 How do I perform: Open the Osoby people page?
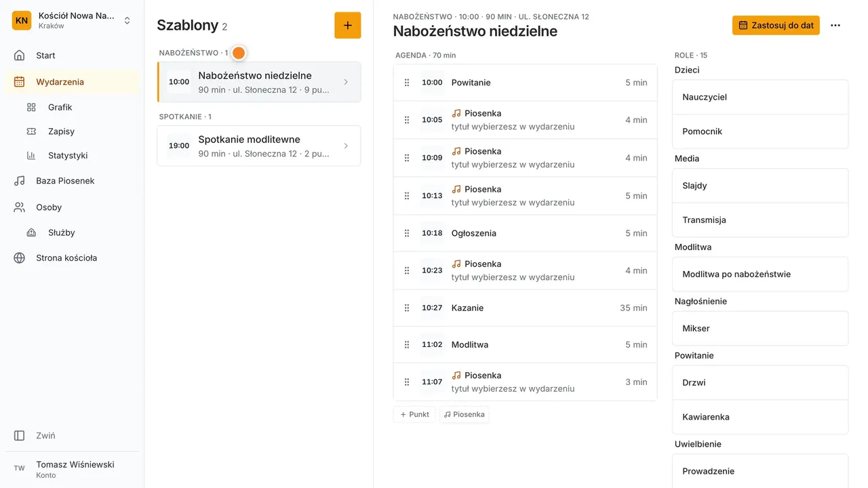[72, 207]
